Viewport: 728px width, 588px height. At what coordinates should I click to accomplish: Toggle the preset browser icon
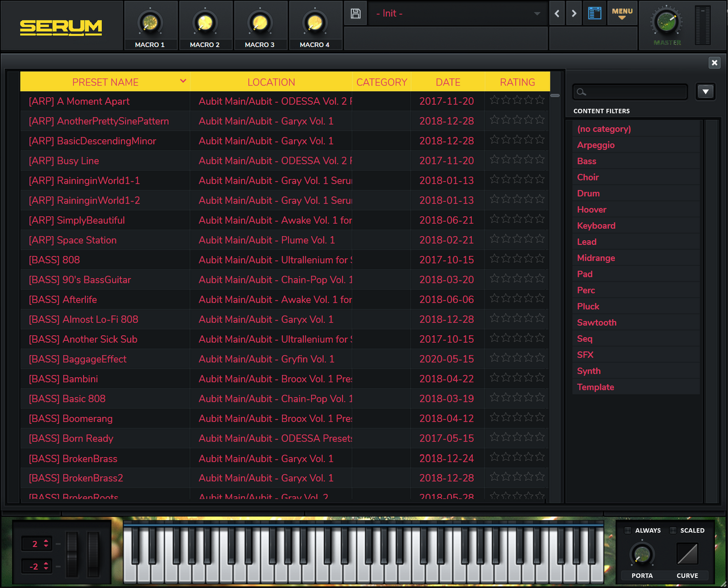tap(595, 14)
